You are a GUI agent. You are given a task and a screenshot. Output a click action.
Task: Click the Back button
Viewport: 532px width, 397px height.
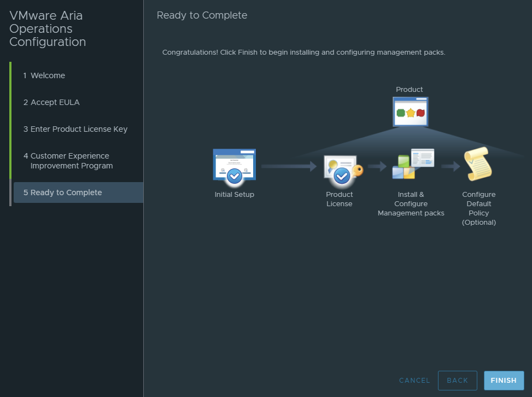(x=457, y=381)
